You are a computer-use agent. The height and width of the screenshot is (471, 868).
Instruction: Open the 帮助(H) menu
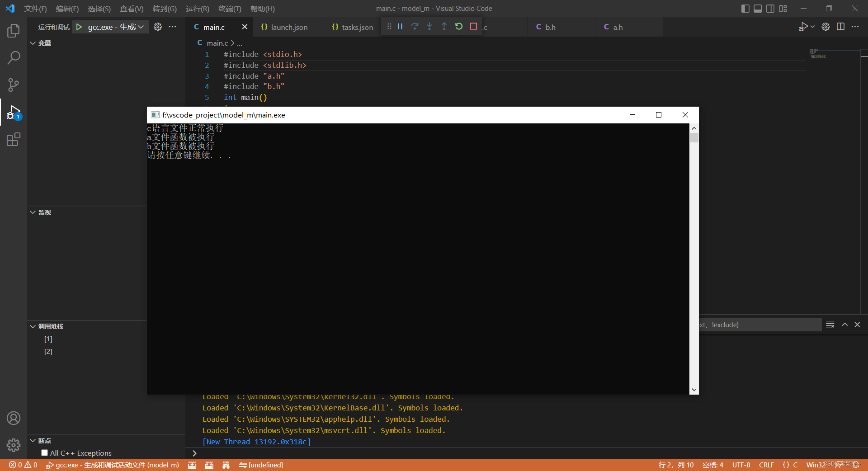[263, 9]
